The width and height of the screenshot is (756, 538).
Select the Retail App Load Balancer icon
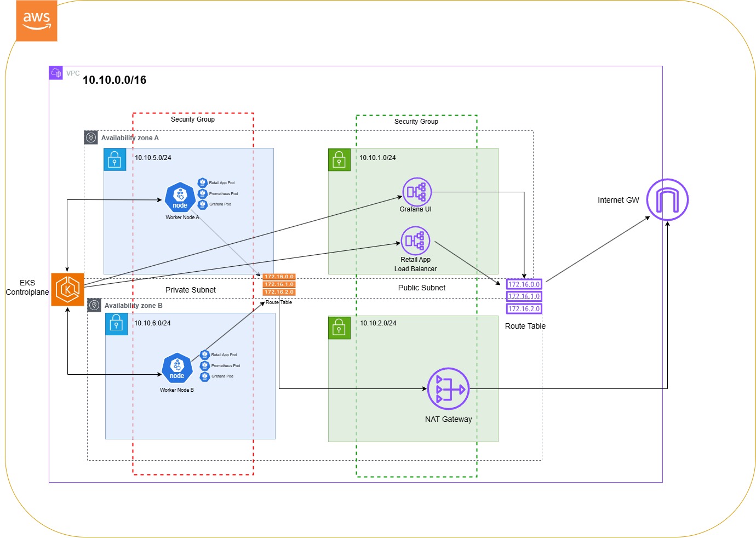click(x=415, y=241)
